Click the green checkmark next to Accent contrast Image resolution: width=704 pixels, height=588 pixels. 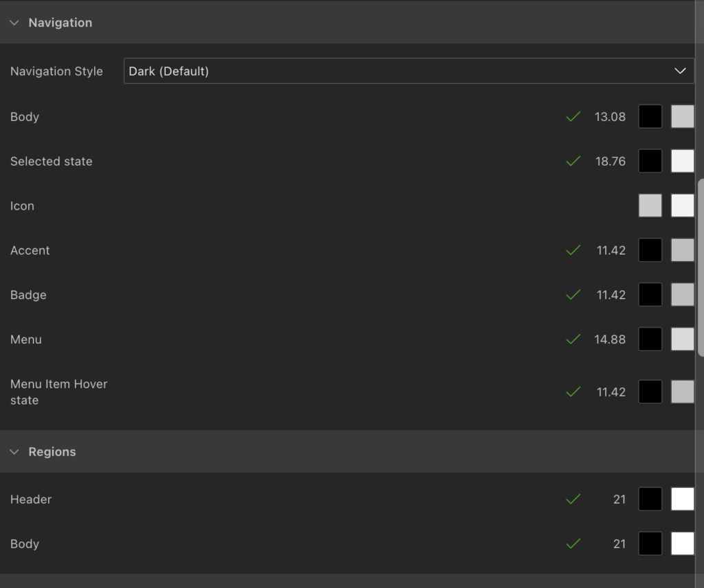click(x=573, y=250)
